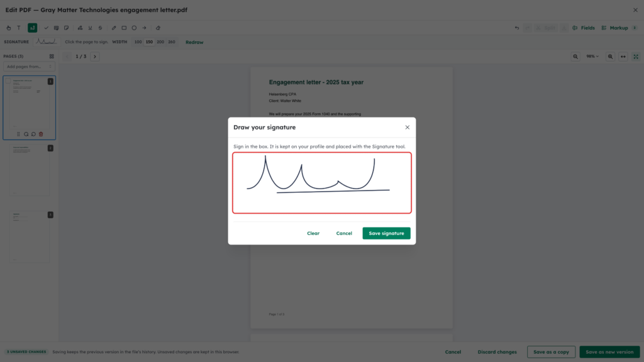Discard changes to the PDF
Viewport: 644px width, 362px height.
(497, 352)
